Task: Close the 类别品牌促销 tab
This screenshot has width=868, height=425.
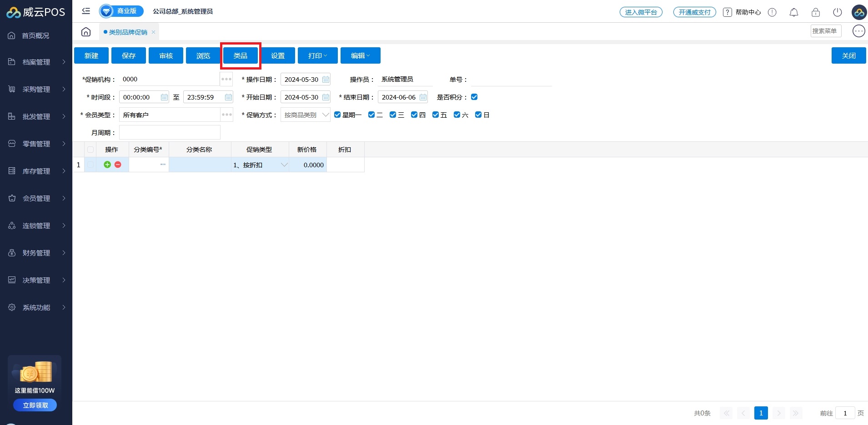Action: 154,32
